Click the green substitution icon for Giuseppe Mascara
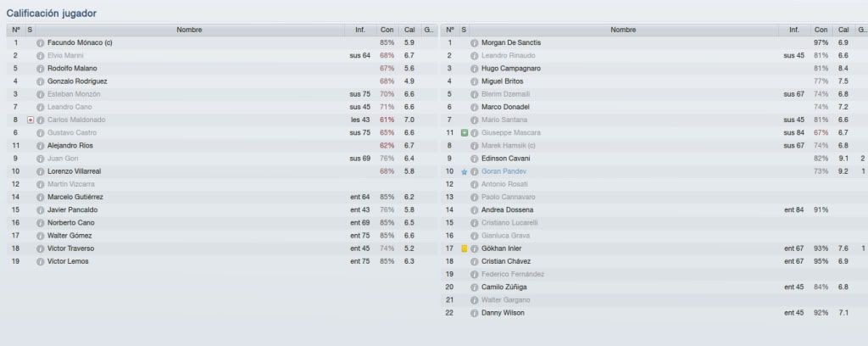Image resolution: width=868 pixels, height=346 pixels. click(465, 133)
